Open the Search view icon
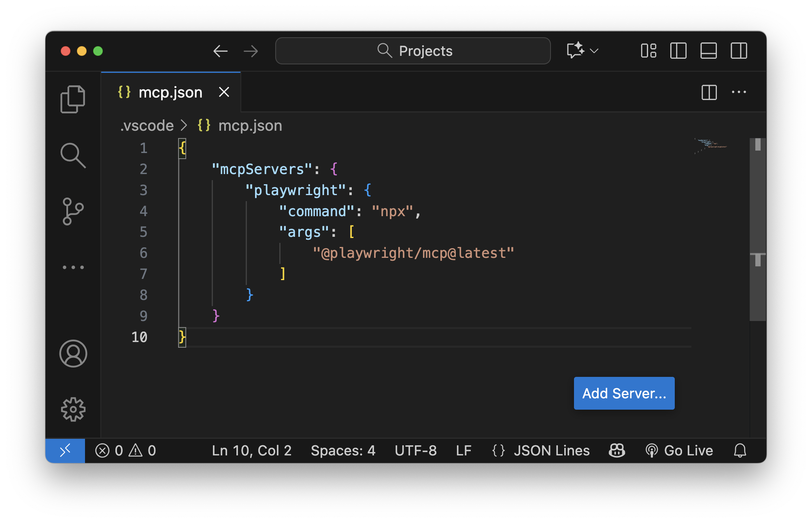Viewport: 812px width, 523px height. [73, 155]
